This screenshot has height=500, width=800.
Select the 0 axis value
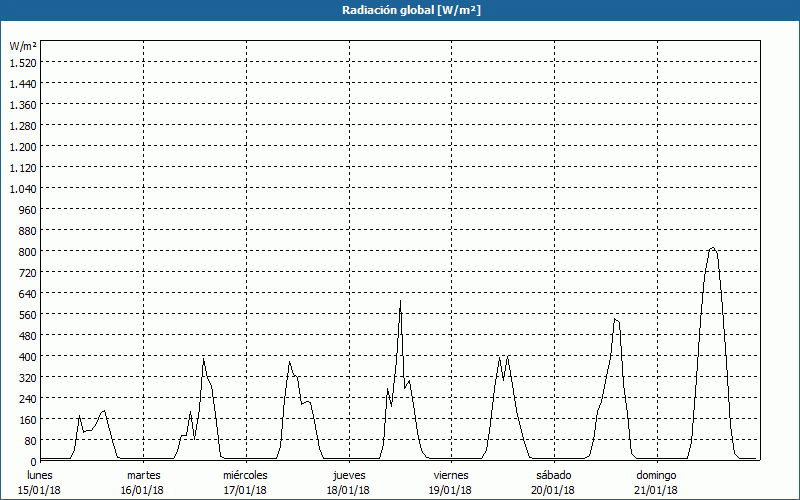[34, 462]
